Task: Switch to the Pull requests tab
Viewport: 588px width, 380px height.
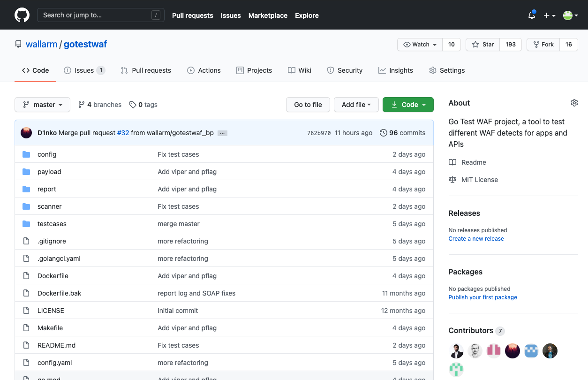Action: coord(146,70)
